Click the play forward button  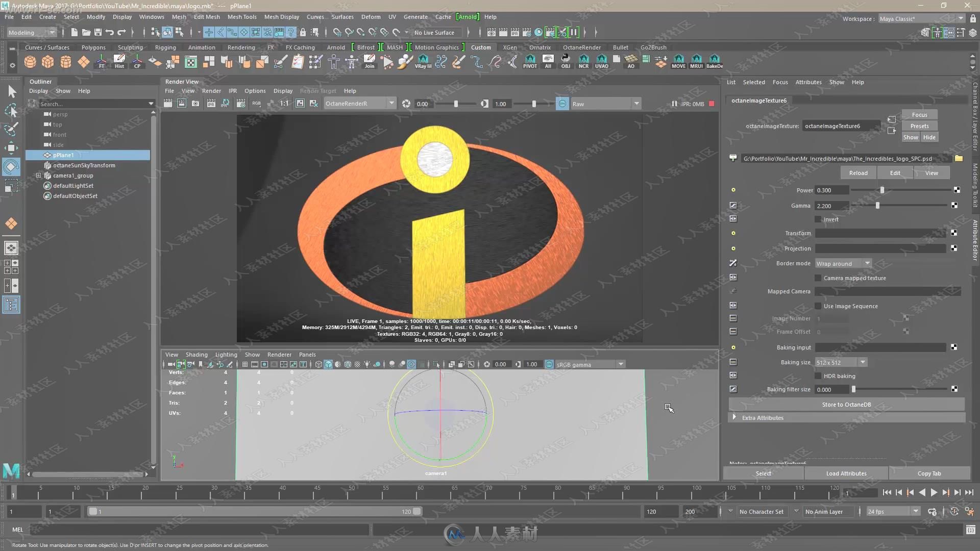(x=934, y=493)
